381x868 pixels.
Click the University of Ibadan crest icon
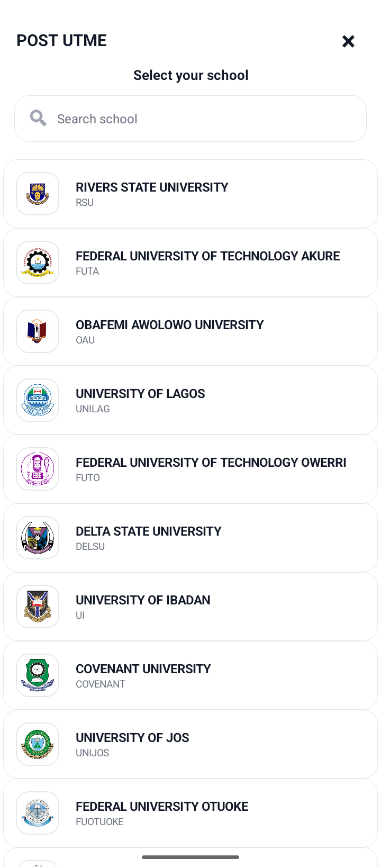click(x=38, y=607)
